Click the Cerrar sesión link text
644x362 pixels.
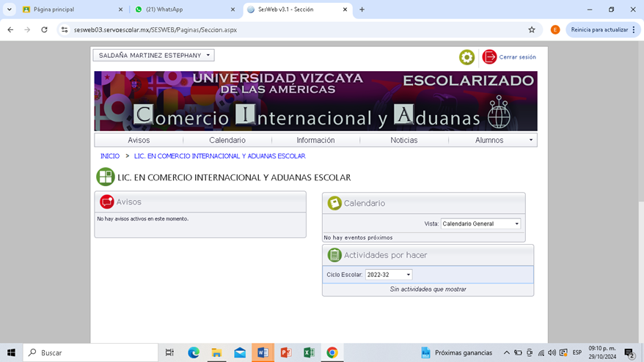click(x=518, y=57)
